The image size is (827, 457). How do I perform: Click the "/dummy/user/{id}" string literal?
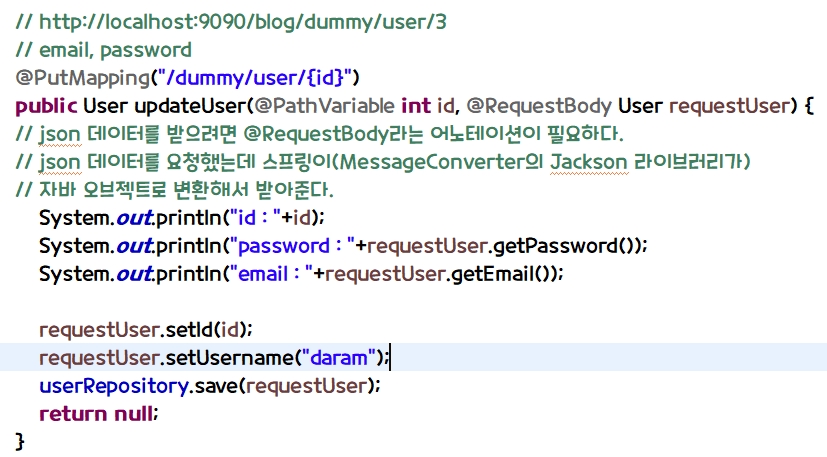pos(255,78)
